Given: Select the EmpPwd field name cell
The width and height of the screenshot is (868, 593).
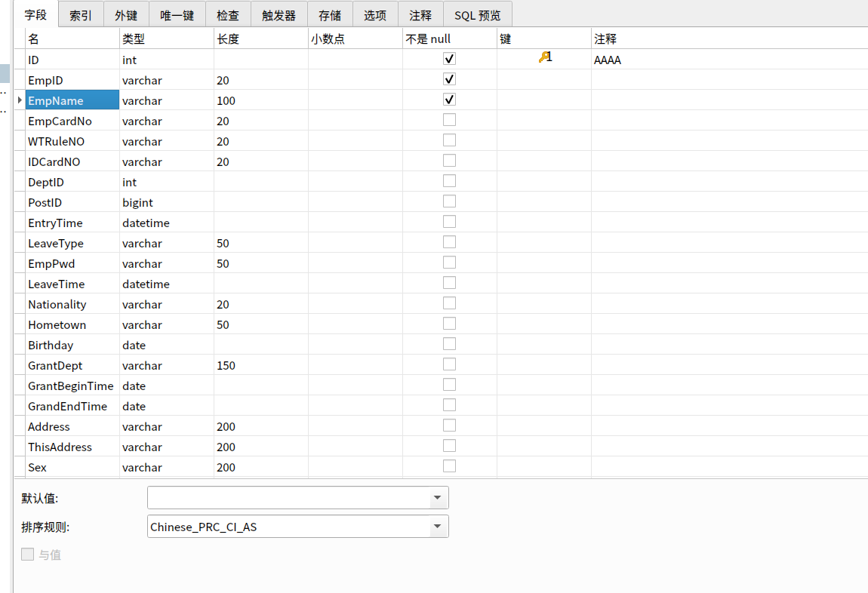Looking at the screenshot, I should (72, 264).
